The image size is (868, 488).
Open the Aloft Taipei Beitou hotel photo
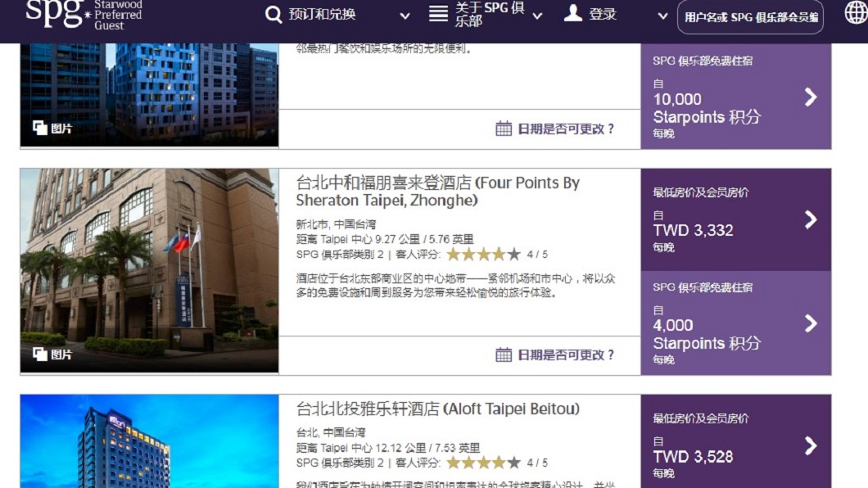point(150,441)
